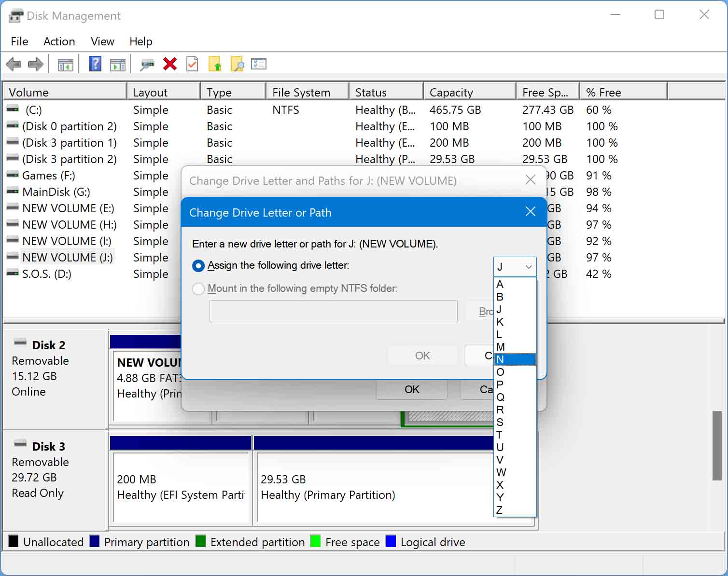The height and width of the screenshot is (576, 728).
Task: Click the Forward arrow toolbar icon
Action: 36,64
